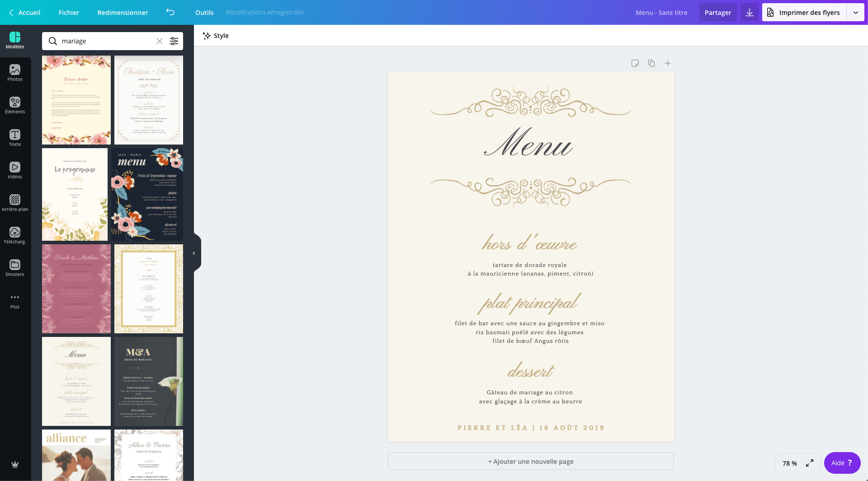
Task: Enter fullscreen presentation mode
Action: 810,463
